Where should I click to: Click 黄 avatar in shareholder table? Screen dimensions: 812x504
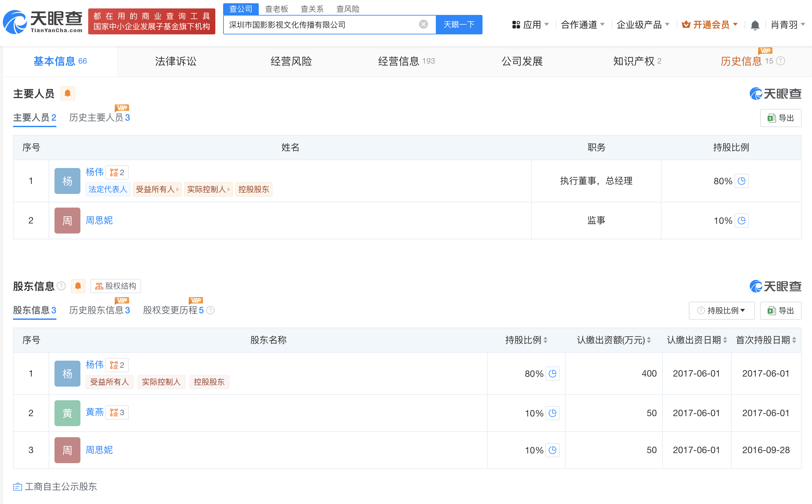click(x=67, y=413)
